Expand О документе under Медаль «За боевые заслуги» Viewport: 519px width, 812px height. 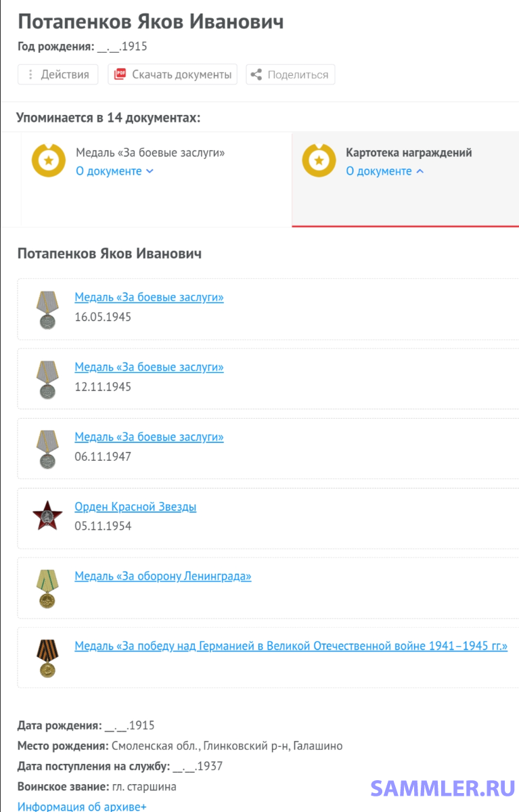(x=114, y=171)
